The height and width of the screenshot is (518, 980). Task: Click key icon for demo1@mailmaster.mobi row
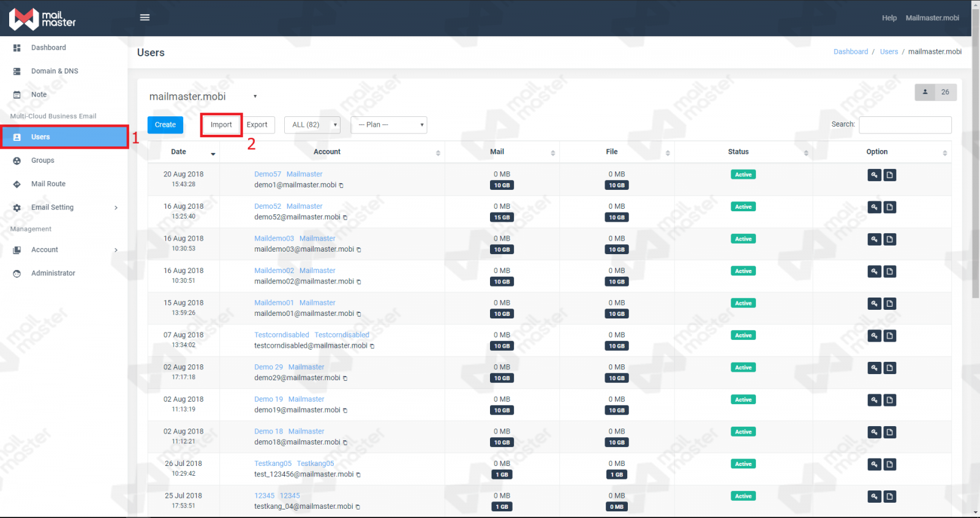click(x=874, y=175)
